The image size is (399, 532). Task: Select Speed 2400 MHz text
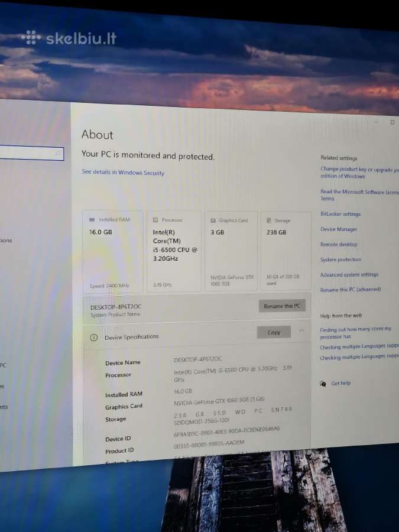(109, 286)
